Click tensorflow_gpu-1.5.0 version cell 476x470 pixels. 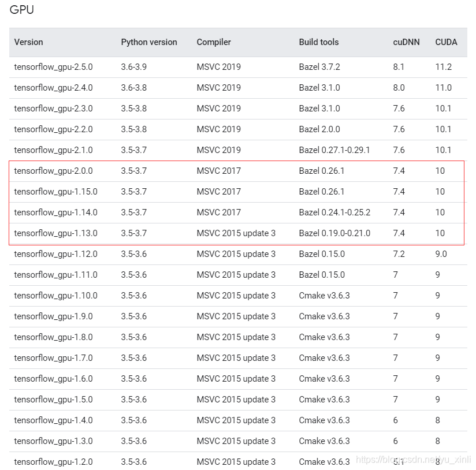(x=53, y=400)
